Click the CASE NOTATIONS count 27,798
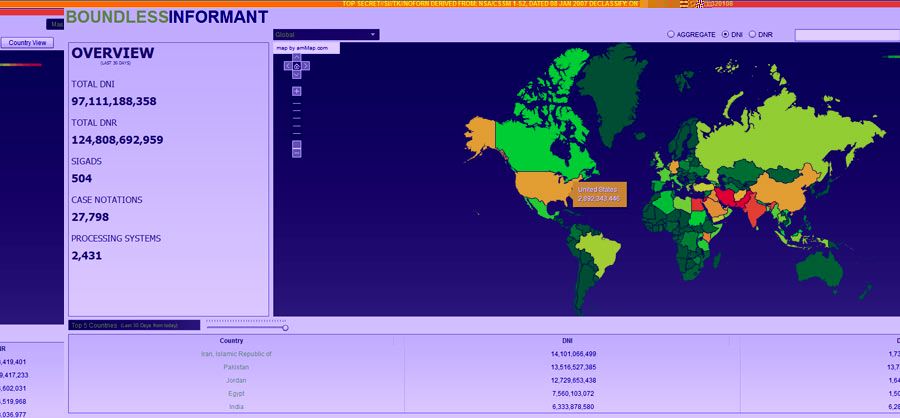Image resolution: width=900 pixels, height=418 pixels. [x=90, y=217]
